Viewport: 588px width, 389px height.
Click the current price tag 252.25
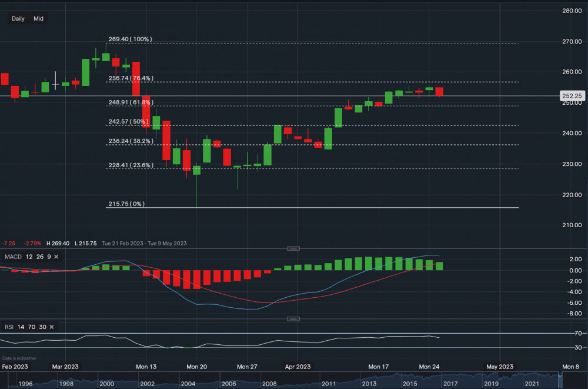[571, 96]
